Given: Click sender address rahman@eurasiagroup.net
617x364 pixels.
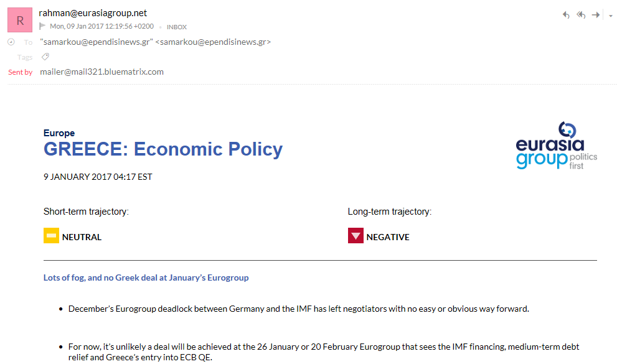Looking at the screenshot, I should coord(93,13).
